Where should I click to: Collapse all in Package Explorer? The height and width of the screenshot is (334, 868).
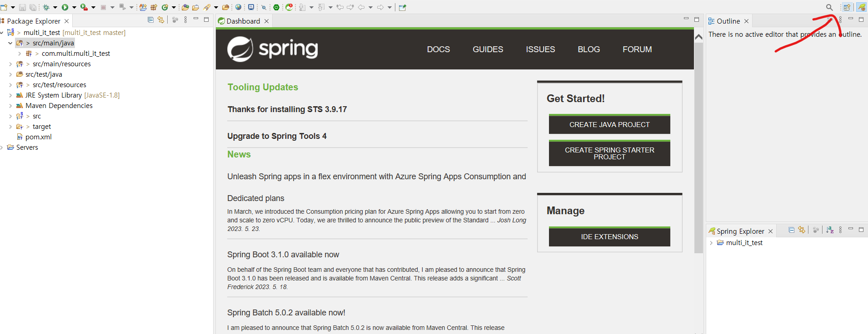[x=150, y=20]
